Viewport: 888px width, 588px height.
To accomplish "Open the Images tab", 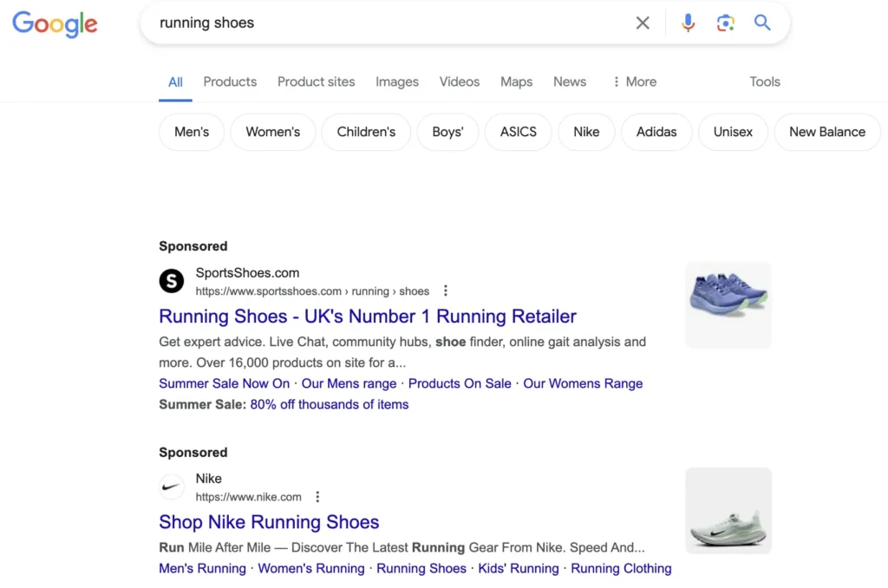I will click(x=397, y=82).
